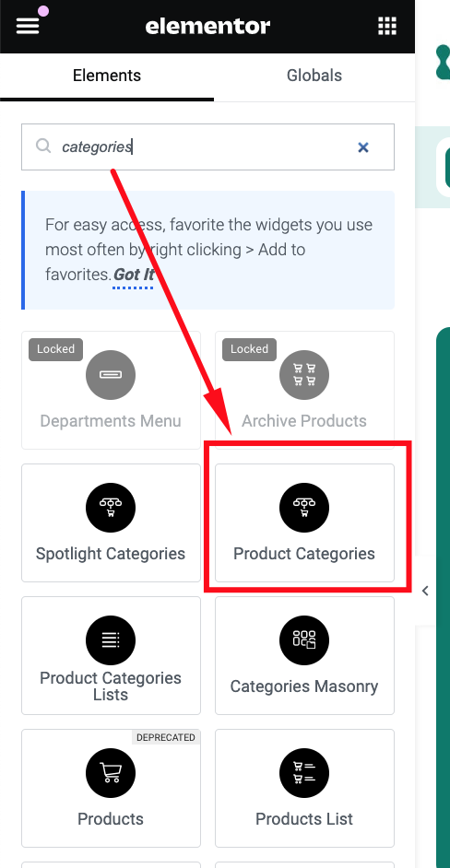Screen dimensions: 450x868
Task: Select the Product Categories widget icon
Action: point(304,507)
